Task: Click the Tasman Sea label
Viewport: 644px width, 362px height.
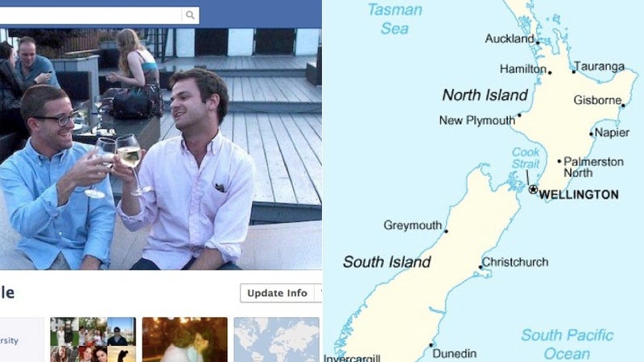Action: tap(394, 19)
